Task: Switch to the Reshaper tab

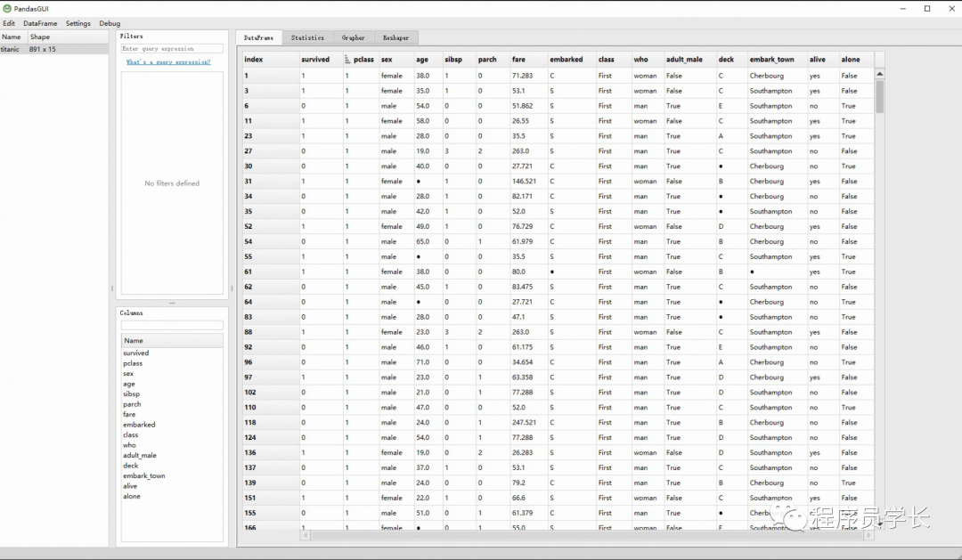Action: tap(395, 37)
